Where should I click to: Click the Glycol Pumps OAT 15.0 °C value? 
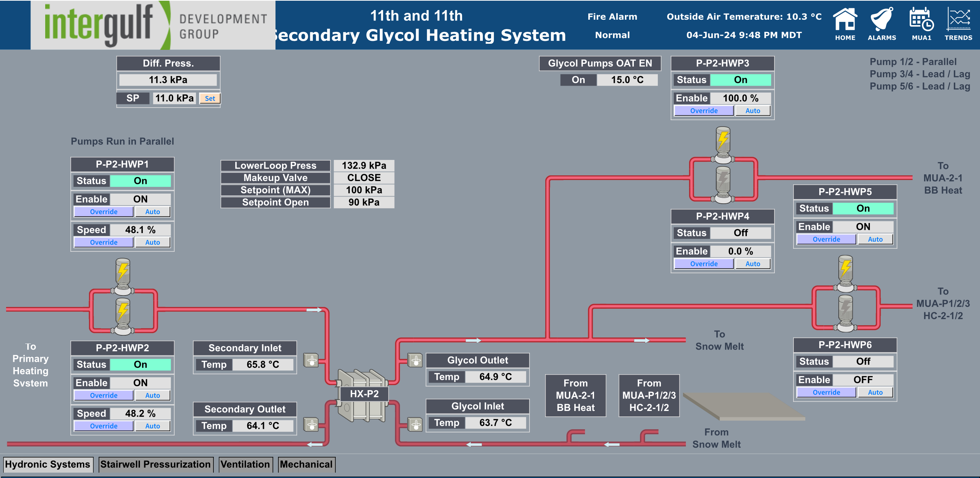[x=627, y=80]
